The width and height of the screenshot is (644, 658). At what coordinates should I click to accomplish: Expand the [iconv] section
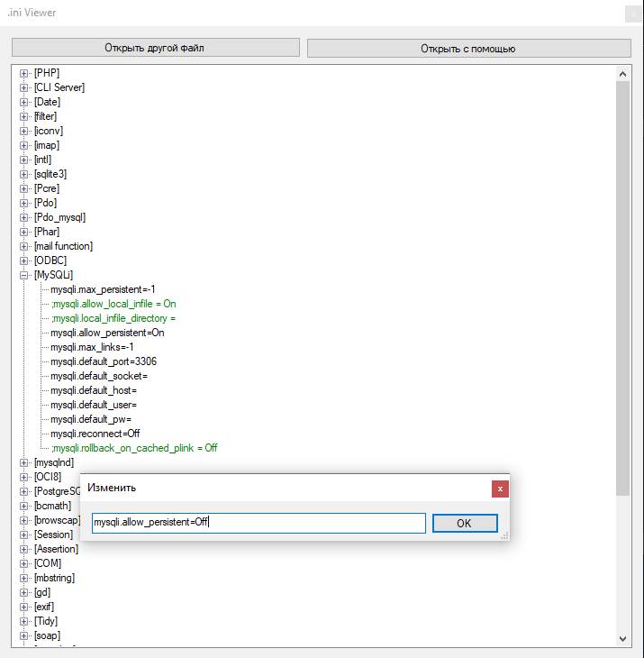(24, 131)
